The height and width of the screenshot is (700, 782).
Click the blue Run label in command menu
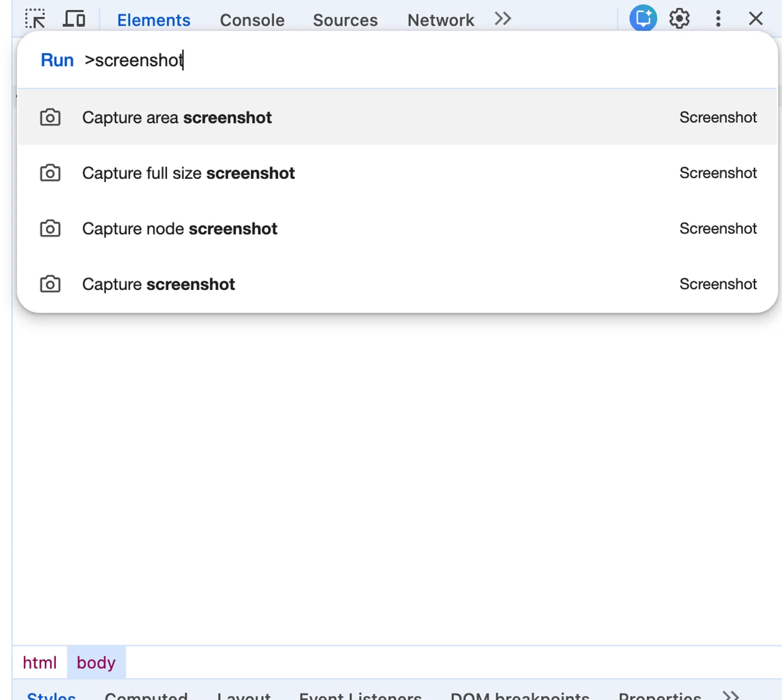coord(57,60)
